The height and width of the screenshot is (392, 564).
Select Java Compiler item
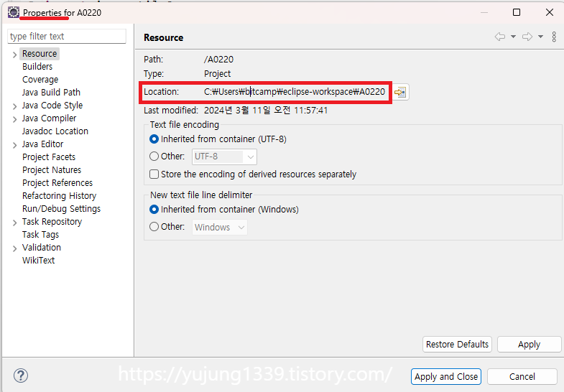50,118
